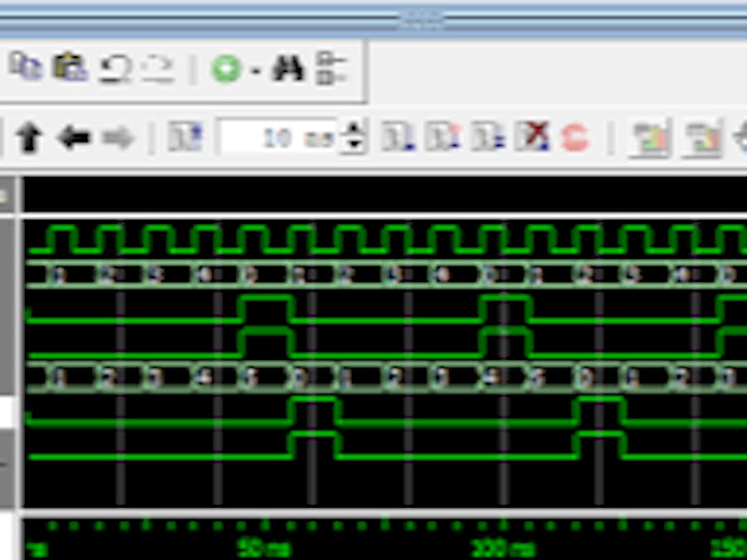Decrease run length with the stepper down arrow

coord(353,146)
